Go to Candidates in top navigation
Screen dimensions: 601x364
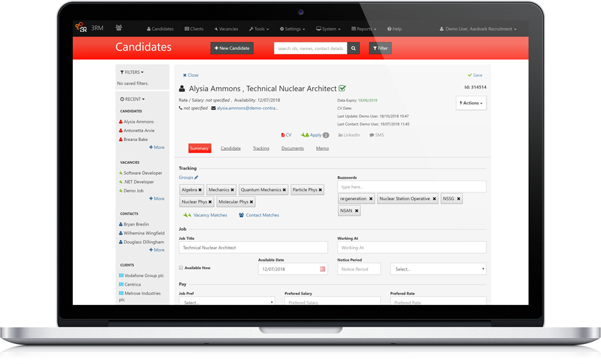[160, 29]
